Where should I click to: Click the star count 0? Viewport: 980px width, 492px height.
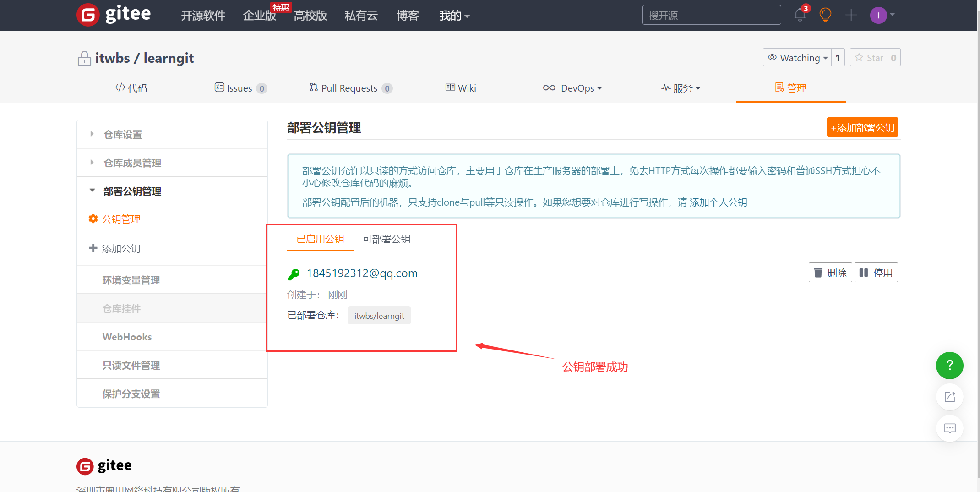click(893, 58)
